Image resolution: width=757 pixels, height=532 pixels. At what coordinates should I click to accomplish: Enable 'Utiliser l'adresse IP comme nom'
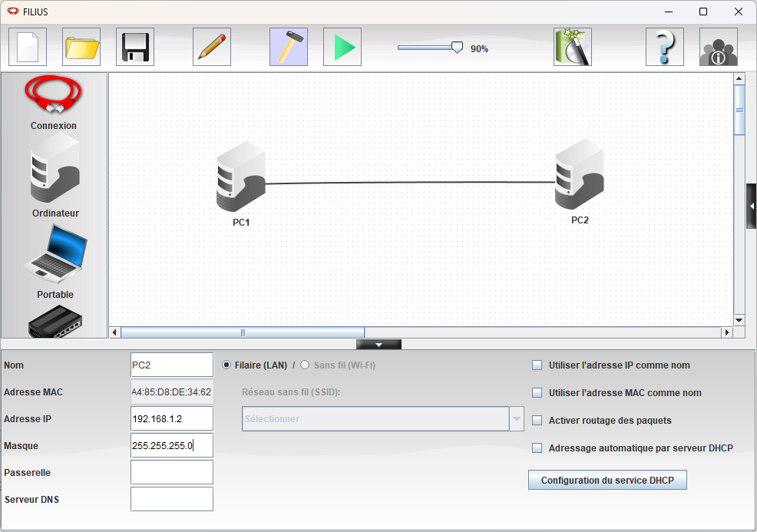[537, 365]
